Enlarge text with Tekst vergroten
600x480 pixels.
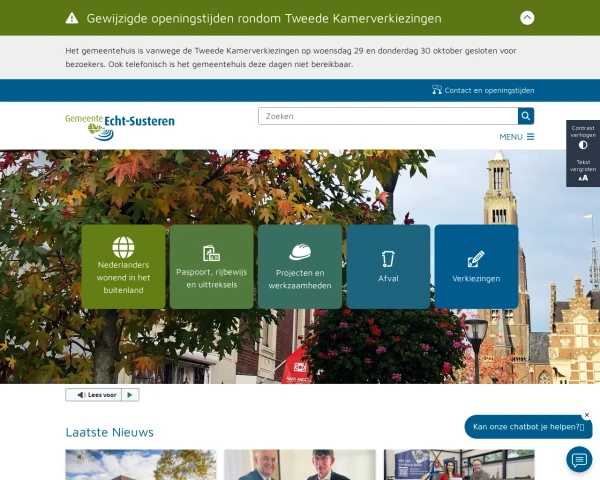click(x=583, y=170)
